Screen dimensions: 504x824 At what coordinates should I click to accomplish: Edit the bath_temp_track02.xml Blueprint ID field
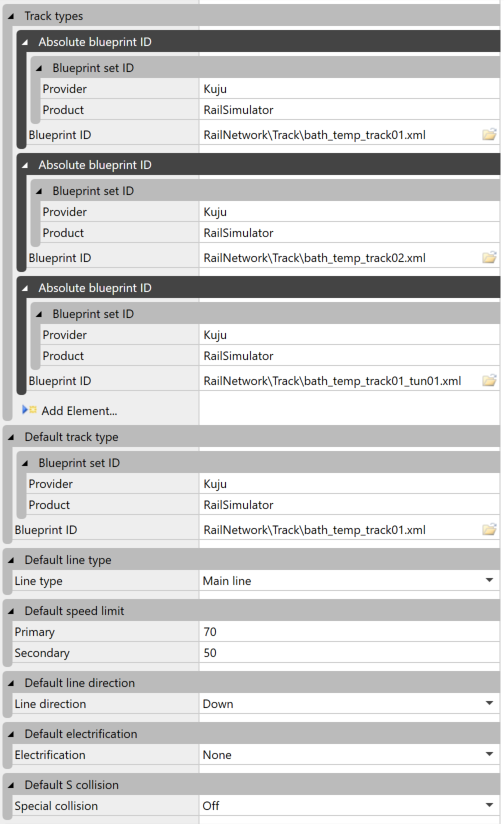340,258
